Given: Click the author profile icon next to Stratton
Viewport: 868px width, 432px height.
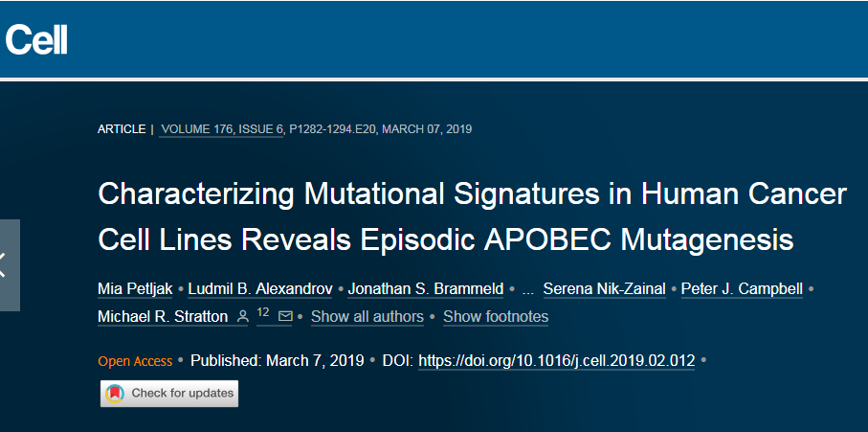Looking at the screenshot, I should [242, 317].
